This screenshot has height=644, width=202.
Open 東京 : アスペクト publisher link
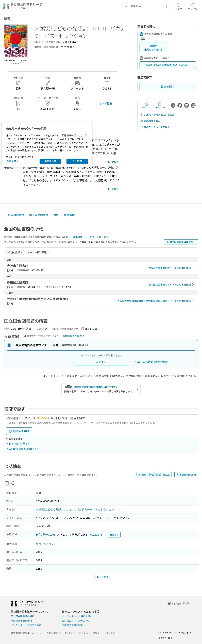(x=46, y=544)
